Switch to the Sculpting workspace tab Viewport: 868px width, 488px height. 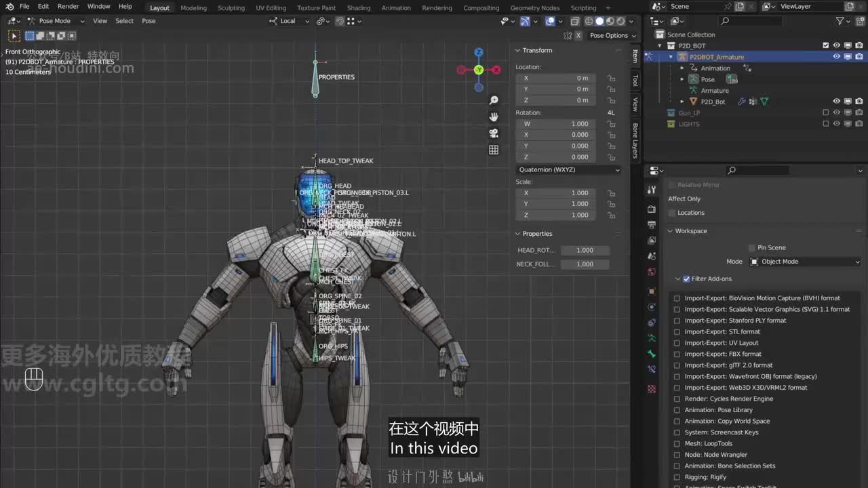(x=231, y=8)
